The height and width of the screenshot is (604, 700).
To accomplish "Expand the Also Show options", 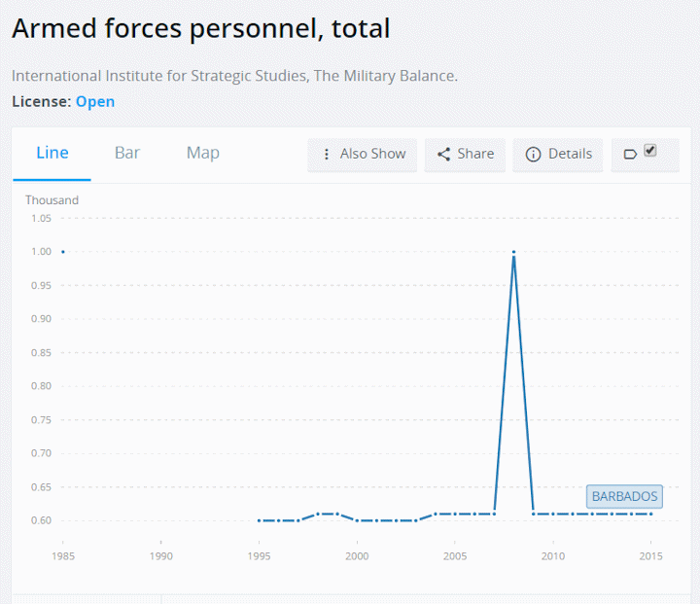I will [x=363, y=154].
